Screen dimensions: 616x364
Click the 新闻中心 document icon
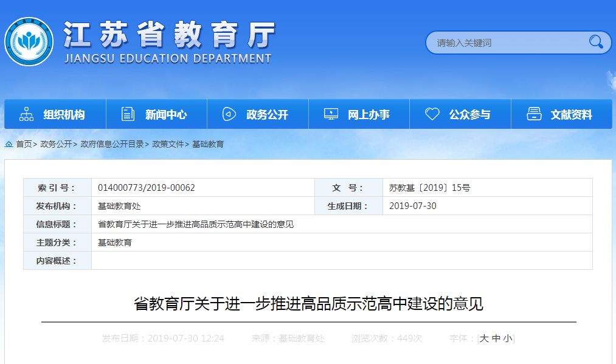click(127, 114)
